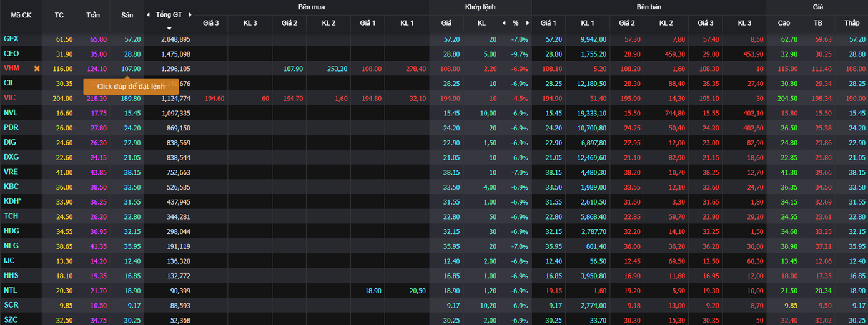The height and width of the screenshot is (325, 868).
Task: Select the SZC stock symbol
Action: (x=11, y=320)
